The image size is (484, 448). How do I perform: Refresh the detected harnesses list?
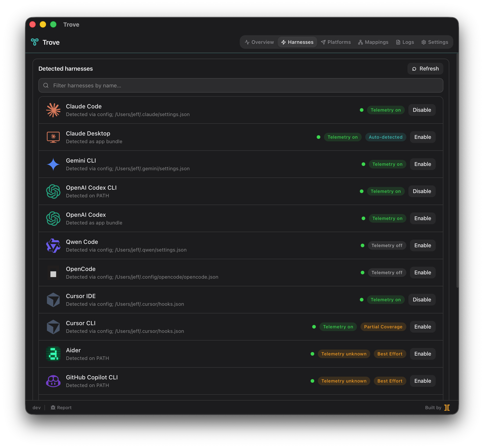click(425, 69)
